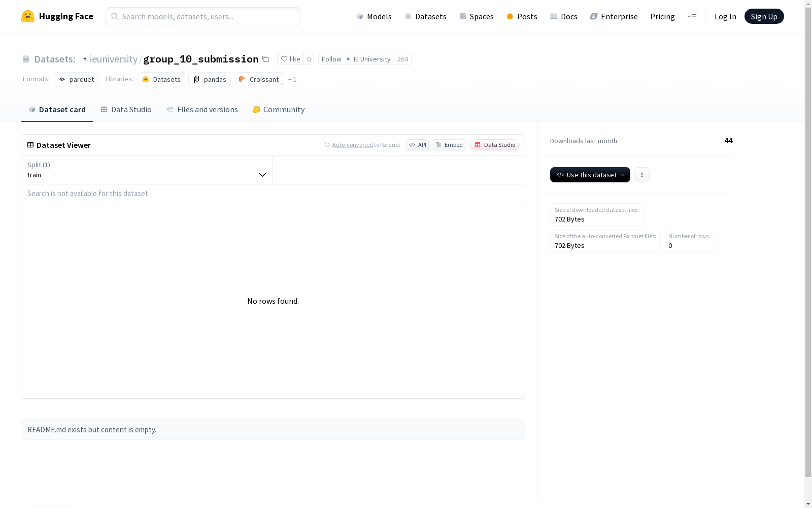
Task: Click the 264 followers count
Action: [x=403, y=59]
